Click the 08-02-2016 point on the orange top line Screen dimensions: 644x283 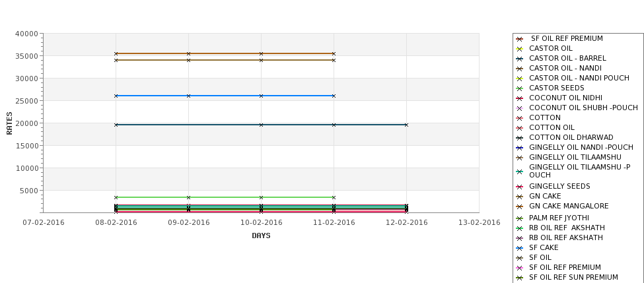pos(116,53)
